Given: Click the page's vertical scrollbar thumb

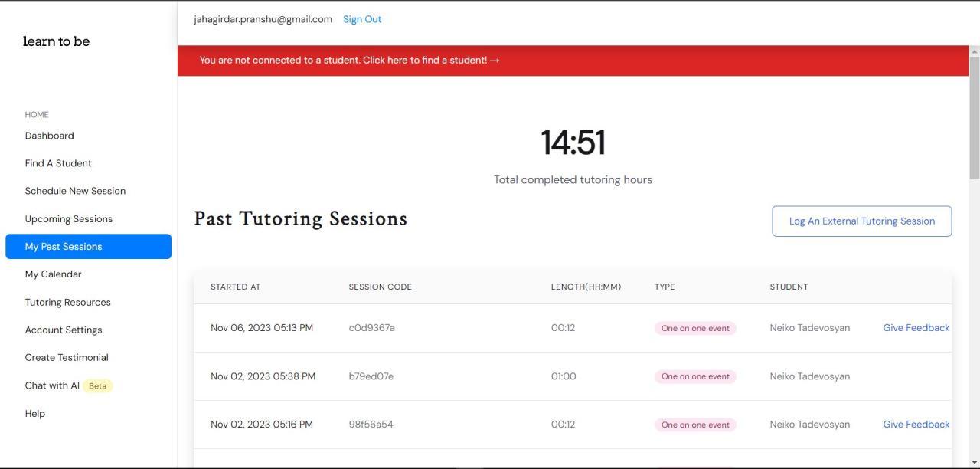Looking at the screenshot, I should [974, 118].
